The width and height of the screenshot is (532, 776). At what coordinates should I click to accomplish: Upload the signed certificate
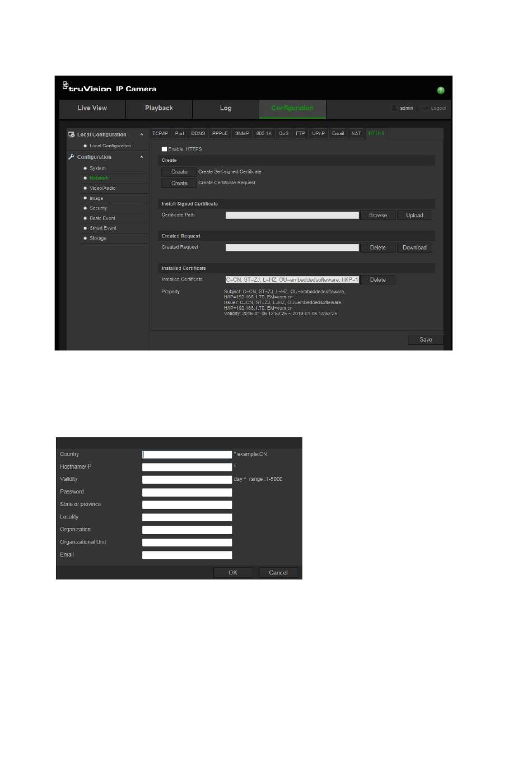[414, 216]
